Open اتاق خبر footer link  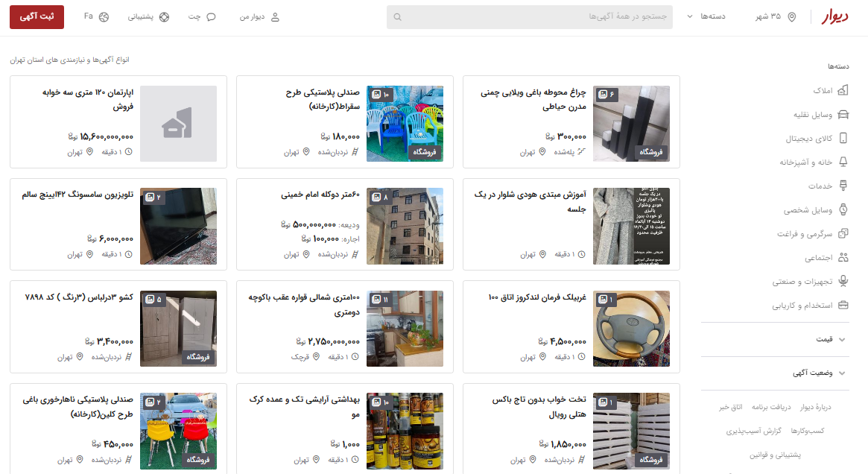(x=731, y=407)
